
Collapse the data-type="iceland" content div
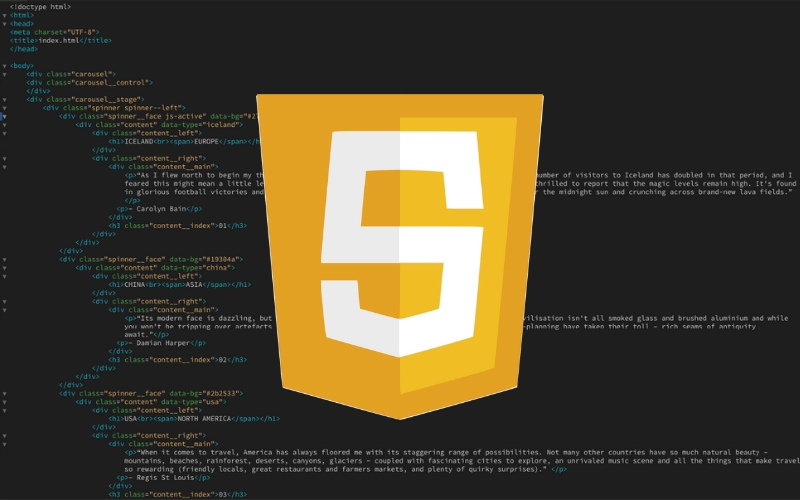click(5, 124)
